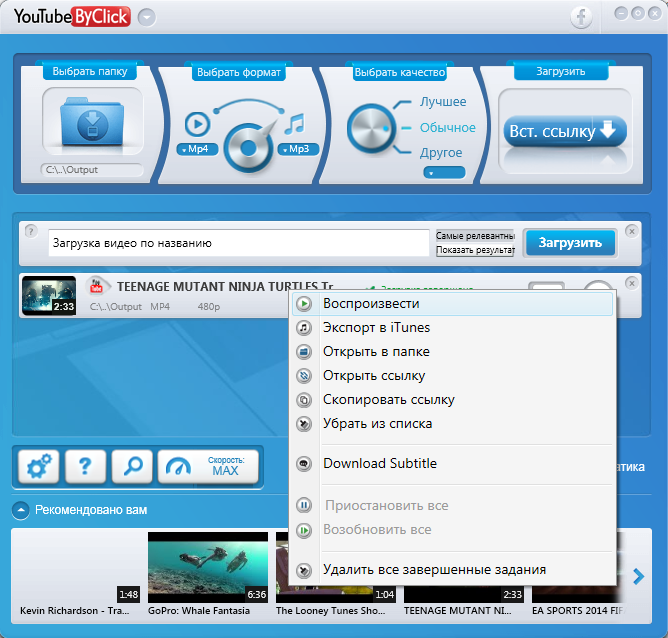This screenshot has height=638, width=668.
Task: Choose Открыть ссылку menu entry
Action: point(452,376)
